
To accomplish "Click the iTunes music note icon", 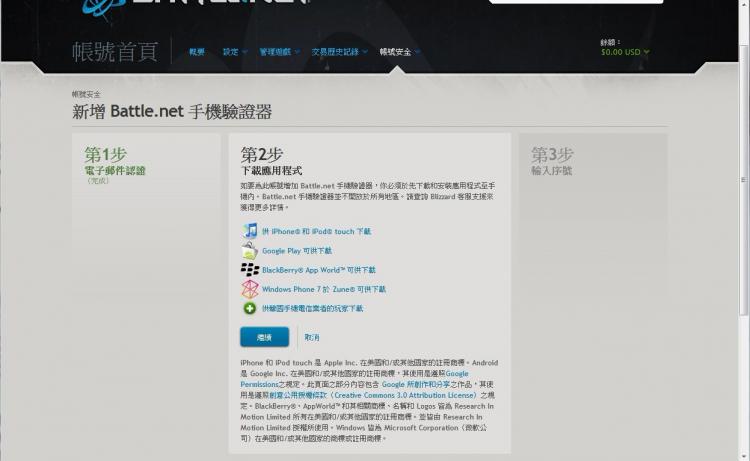I will (250, 231).
